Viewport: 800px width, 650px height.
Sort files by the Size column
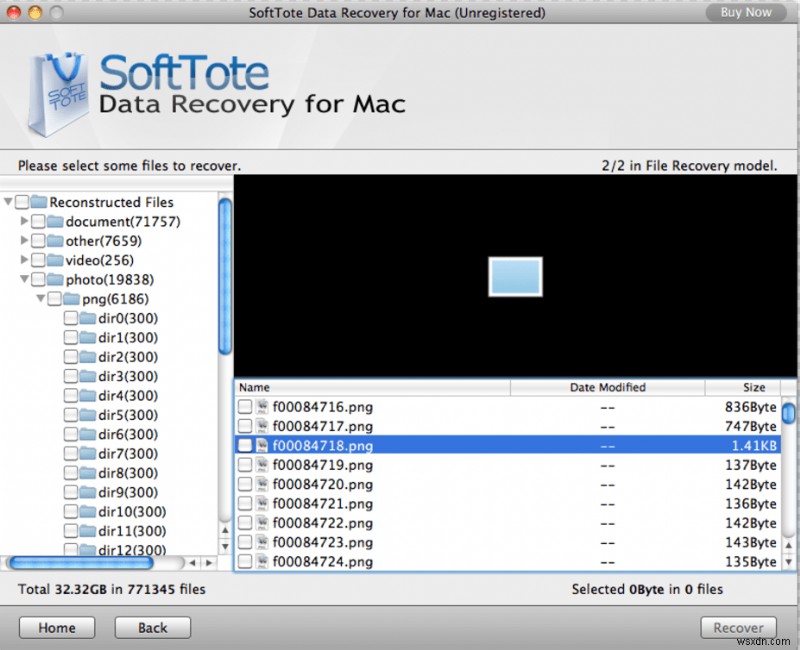743,387
